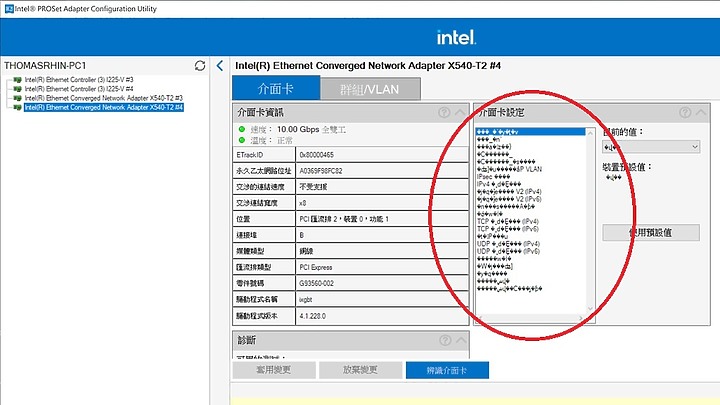This screenshot has width=720, height=405.
Task: Click the driver version value 4.1.228.0
Action: pos(312,316)
